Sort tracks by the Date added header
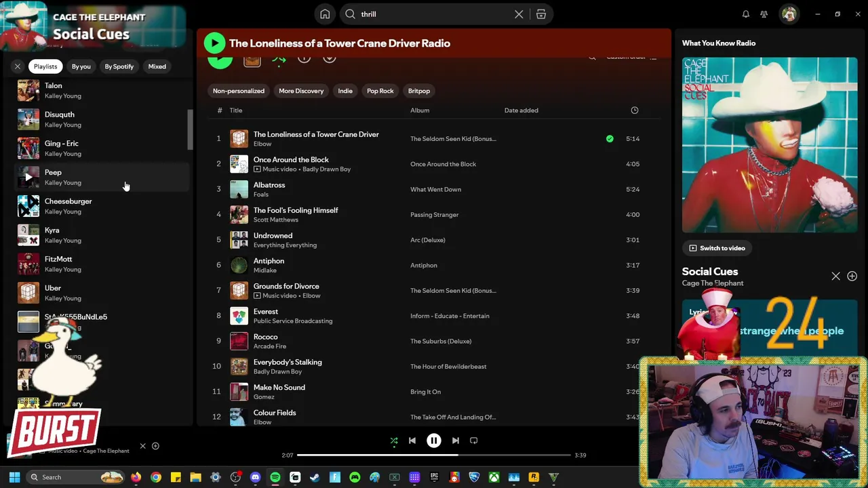868x488 pixels. [521, 110]
